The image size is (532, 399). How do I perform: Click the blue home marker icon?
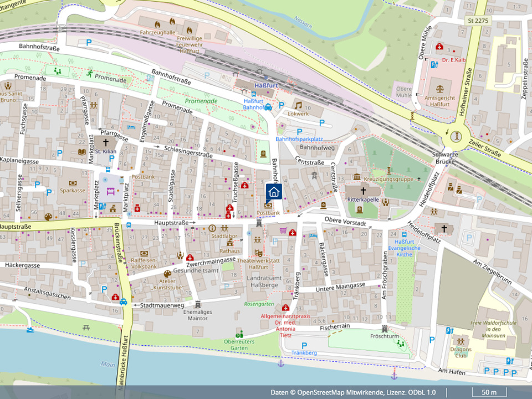click(274, 192)
